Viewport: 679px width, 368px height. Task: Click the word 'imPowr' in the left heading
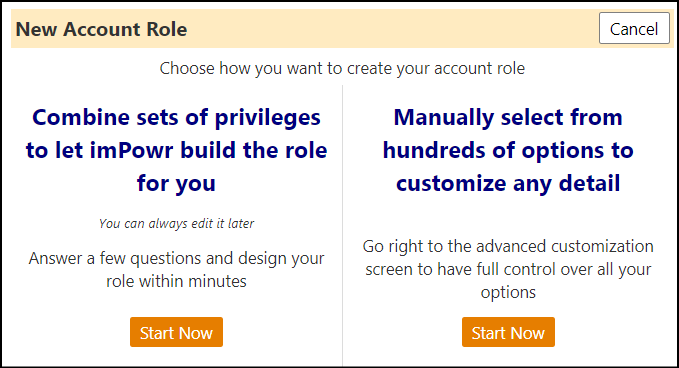pyautogui.click(x=132, y=151)
